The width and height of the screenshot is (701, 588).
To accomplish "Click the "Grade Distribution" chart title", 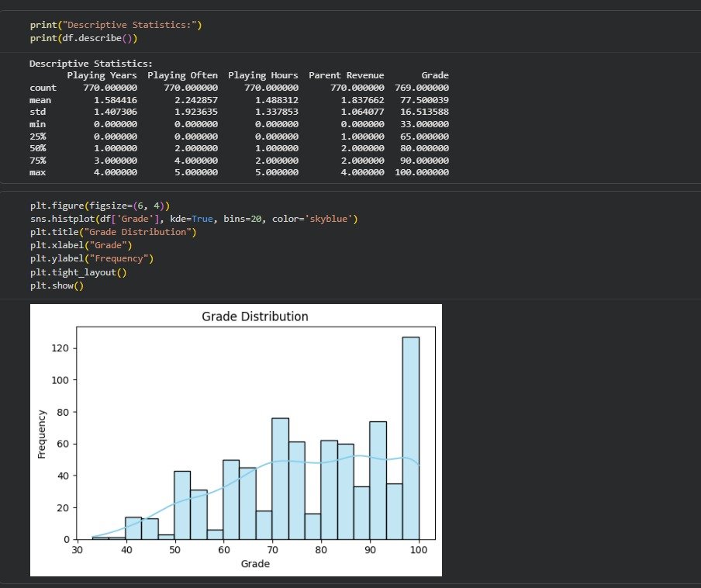I will click(x=255, y=316).
